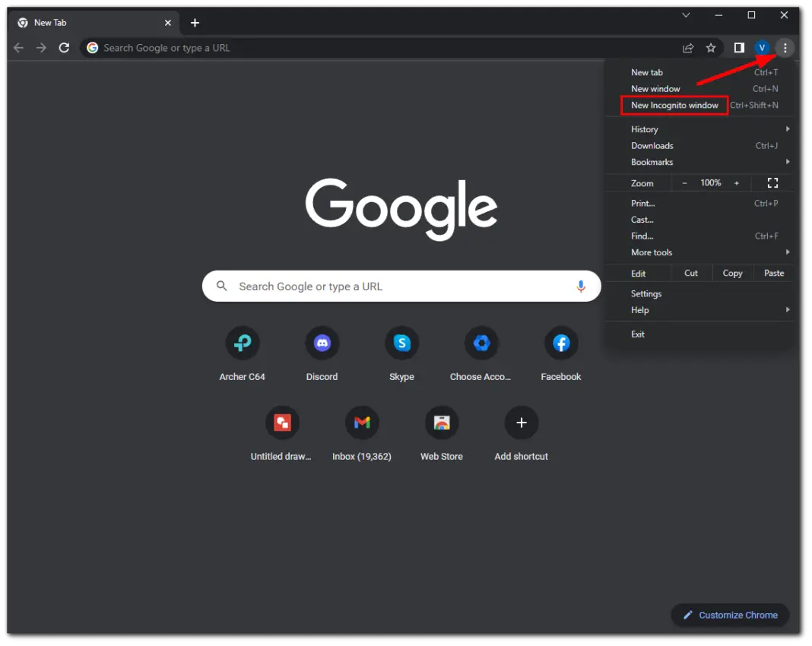Open a New Incognito window
Screen dimensions: 812x646
[x=674, y=105]
